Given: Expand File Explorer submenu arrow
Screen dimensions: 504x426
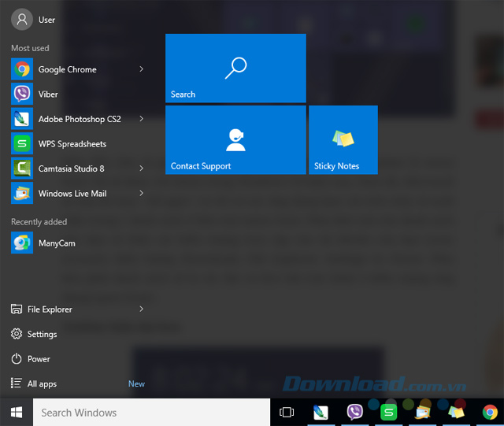Looking at the screenshot, I should [141, 309].
